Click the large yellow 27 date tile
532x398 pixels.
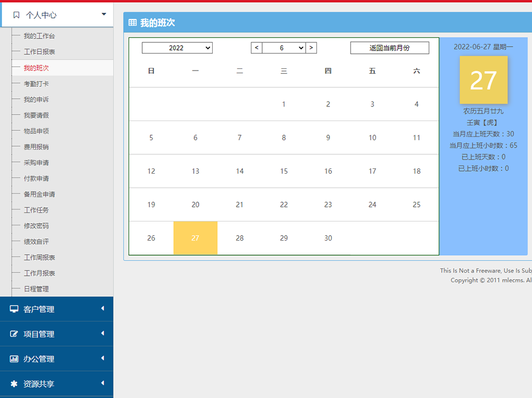point(484,80)
